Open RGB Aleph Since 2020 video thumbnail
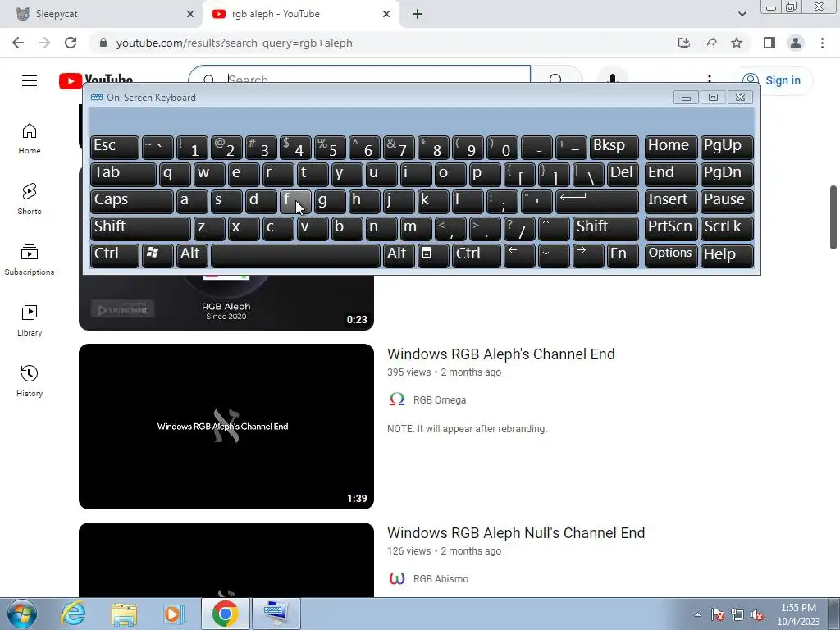 [x=226, y=302]
